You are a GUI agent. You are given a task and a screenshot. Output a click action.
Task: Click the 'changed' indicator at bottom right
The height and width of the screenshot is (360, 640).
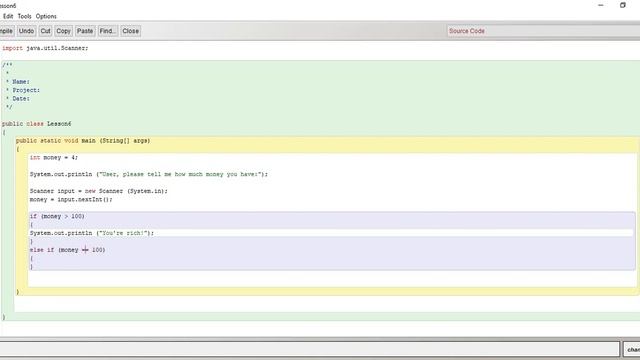point(632,349)
